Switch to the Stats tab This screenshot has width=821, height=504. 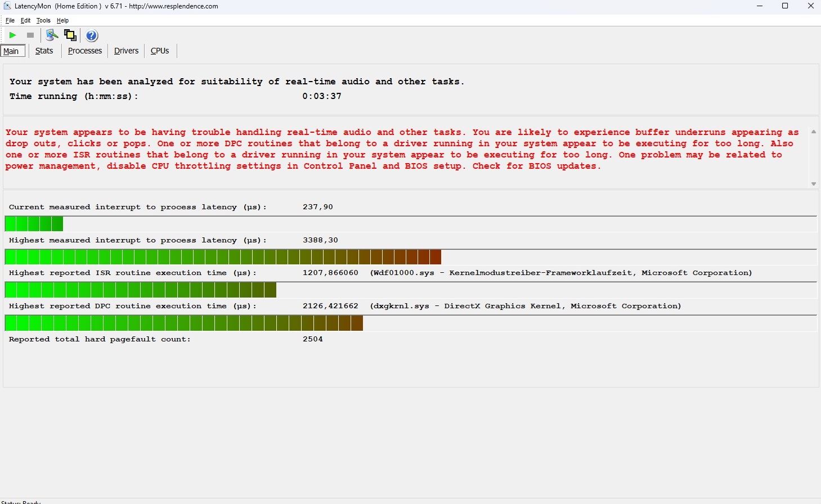coord(44,51)
